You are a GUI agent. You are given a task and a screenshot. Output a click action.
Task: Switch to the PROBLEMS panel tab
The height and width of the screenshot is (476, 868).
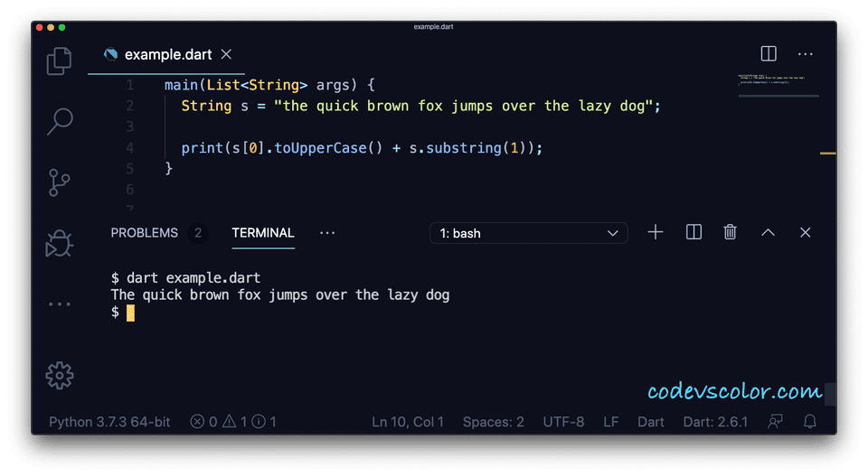(145, 233)
